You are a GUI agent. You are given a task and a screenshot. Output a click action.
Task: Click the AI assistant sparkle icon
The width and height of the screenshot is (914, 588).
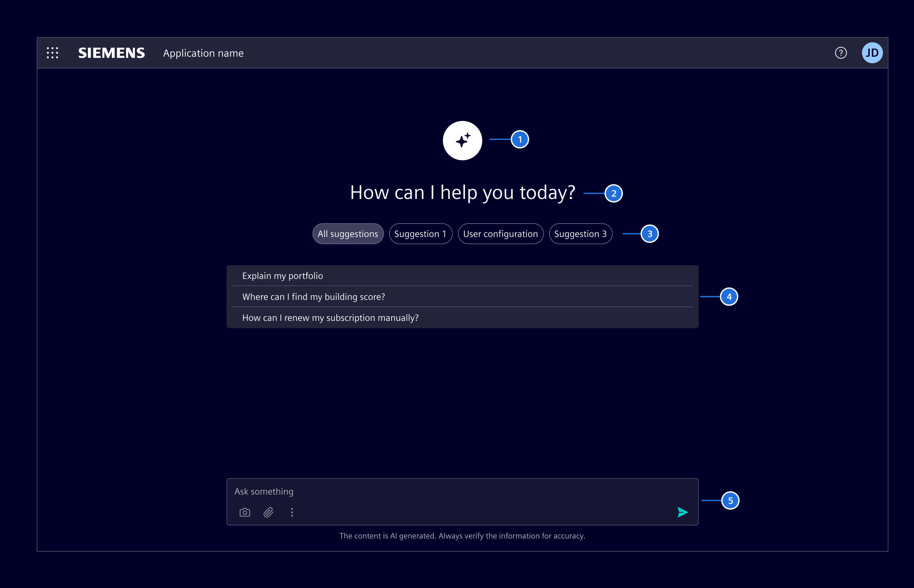click(x=462, y=141)
